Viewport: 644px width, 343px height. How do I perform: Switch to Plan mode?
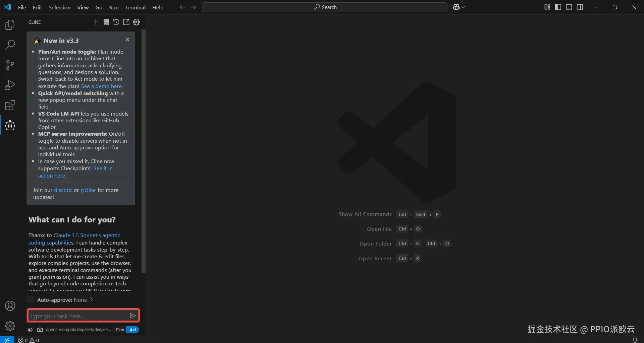click(x=120, y=330)
